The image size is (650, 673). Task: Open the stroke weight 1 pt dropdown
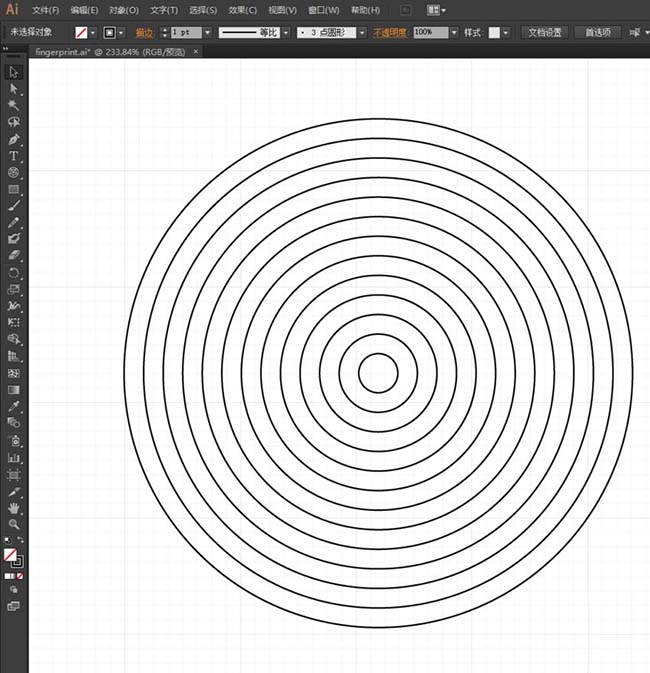208,32
